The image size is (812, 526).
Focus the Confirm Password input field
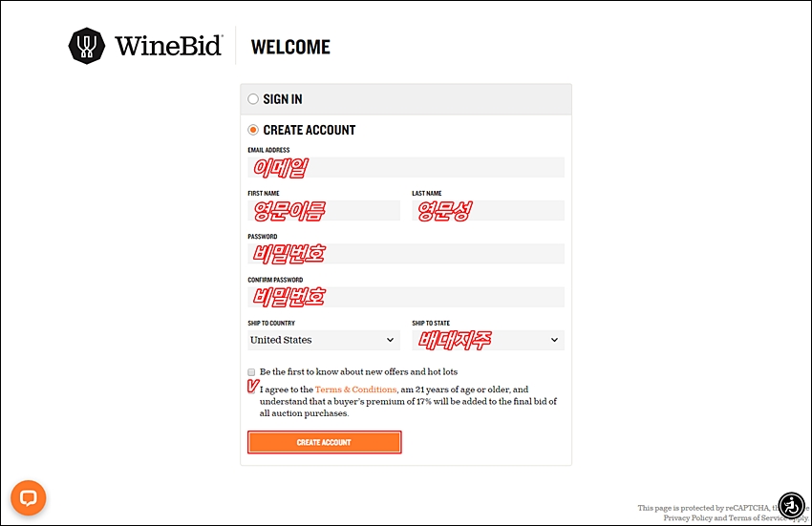[406, 297]
